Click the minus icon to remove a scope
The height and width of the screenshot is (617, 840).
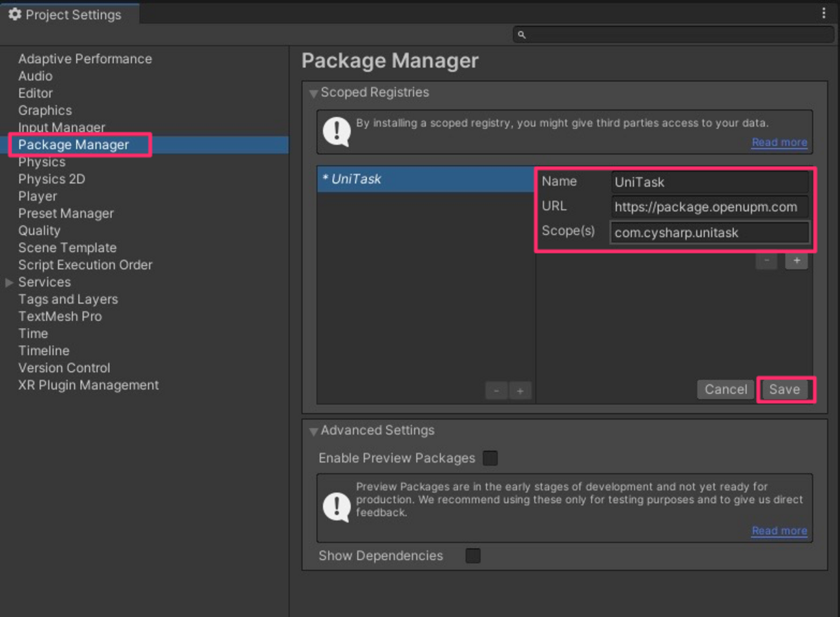click(766, 260)
